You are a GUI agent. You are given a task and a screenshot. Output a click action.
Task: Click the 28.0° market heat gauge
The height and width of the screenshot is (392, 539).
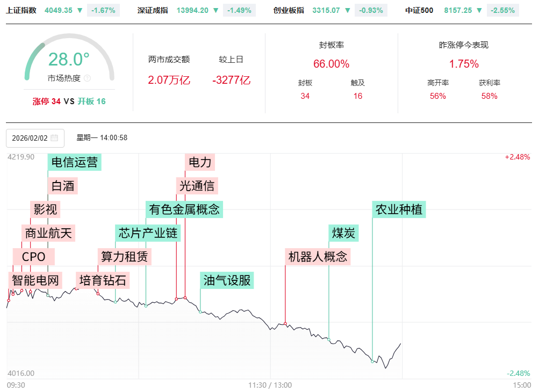(69, 59)
